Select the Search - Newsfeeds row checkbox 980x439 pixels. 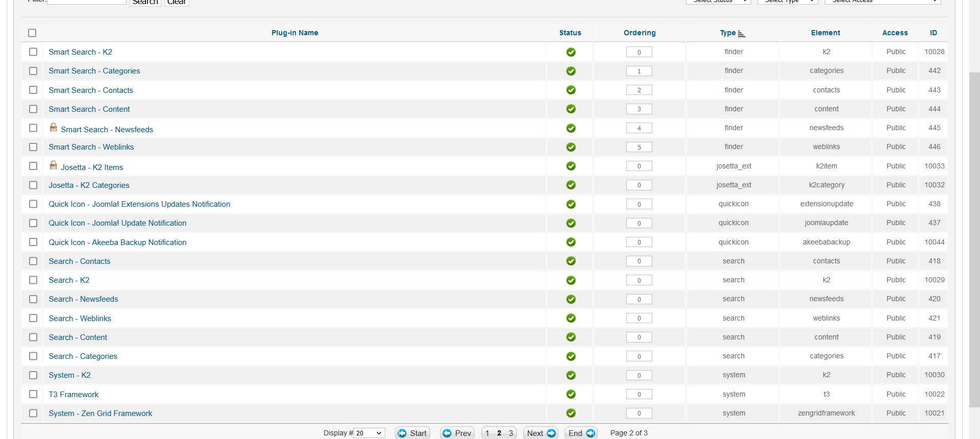33,299
